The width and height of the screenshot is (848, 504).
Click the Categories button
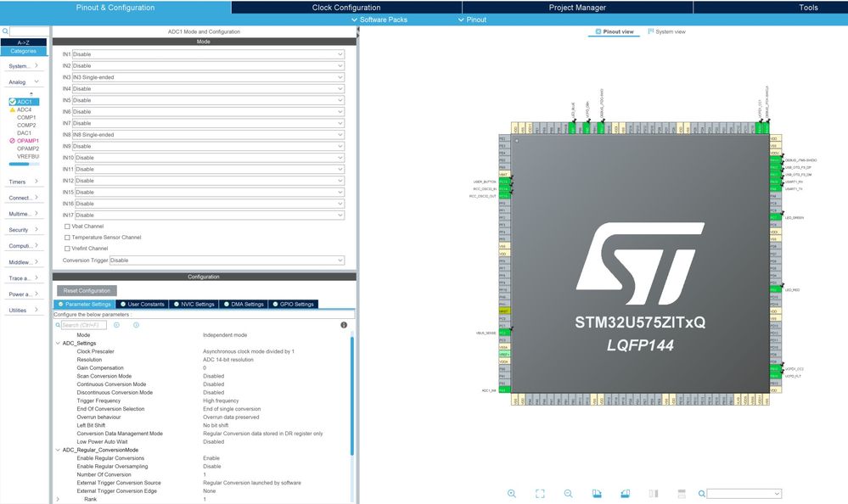pyautogui.click(x=23, y=51)
